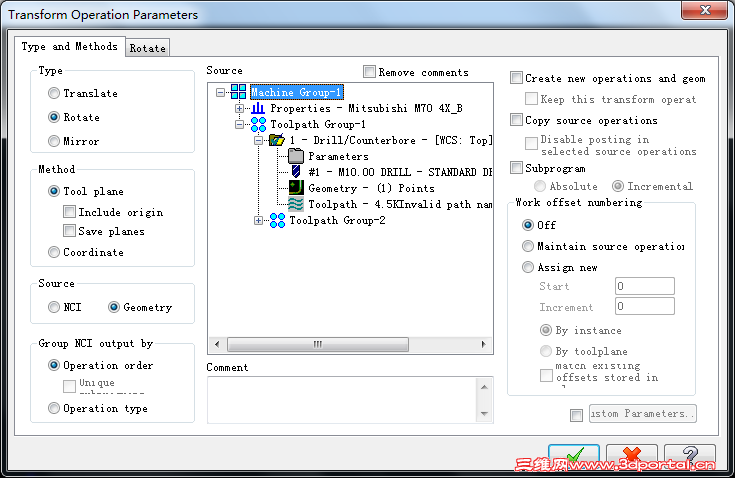Select Assign new work offset
The height and width of the screenshot is (478, 735).
tap(528, 267)
